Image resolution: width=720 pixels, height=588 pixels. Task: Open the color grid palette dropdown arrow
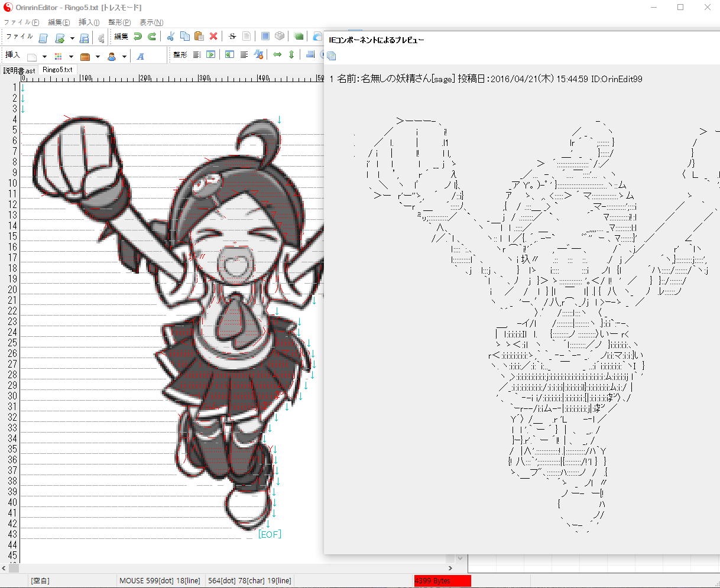(x=71, y=57)
